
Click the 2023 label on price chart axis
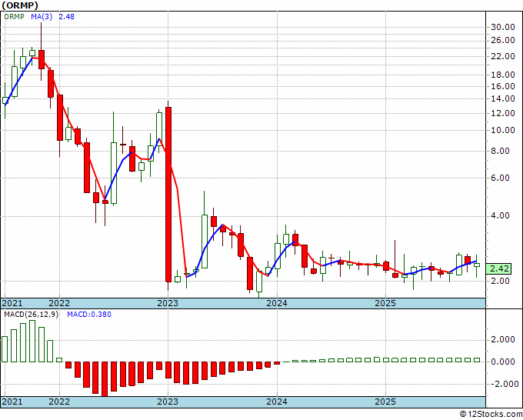coord(168,303)
